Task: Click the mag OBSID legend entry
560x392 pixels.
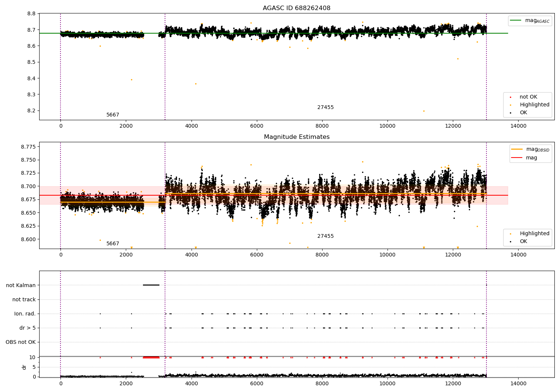Action: point(531,149)
